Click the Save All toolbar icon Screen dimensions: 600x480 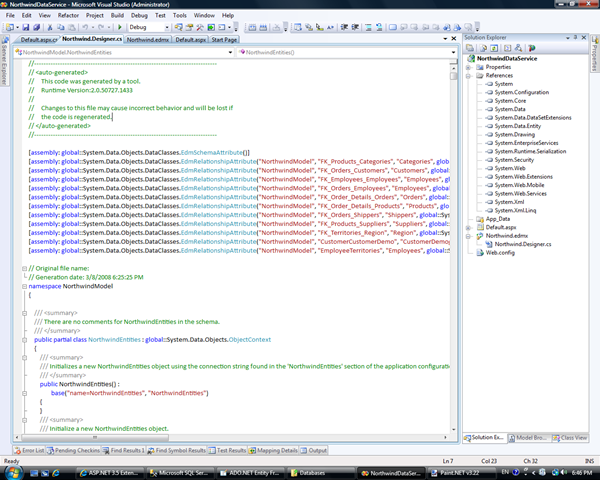click(x=37, y=27)
